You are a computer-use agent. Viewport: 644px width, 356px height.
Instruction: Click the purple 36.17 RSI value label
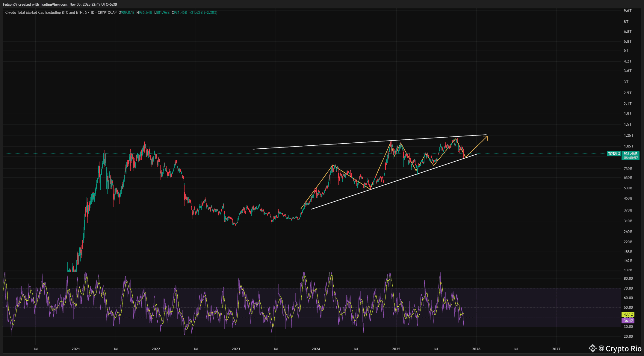click(x=628, y=321)
